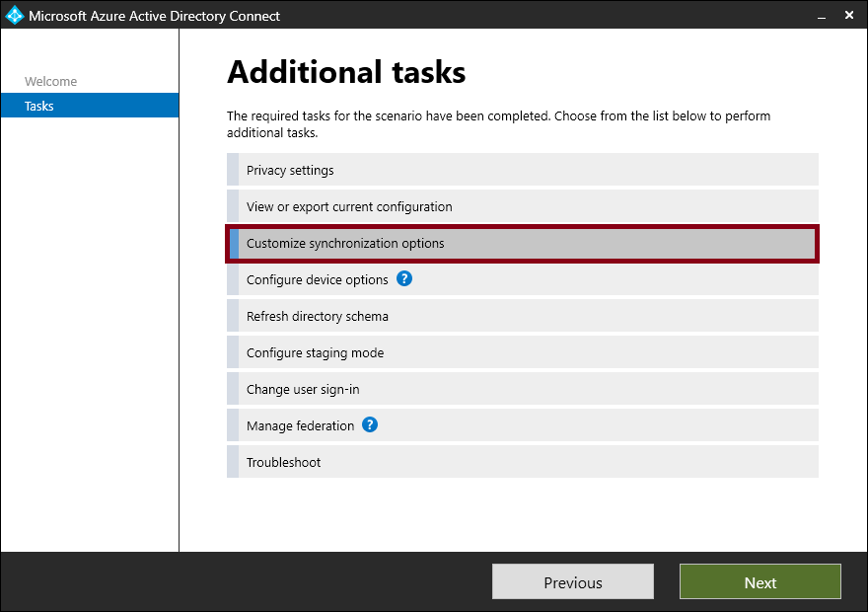Go back with the Previous button
Image resolution: width=868 pixels, height=612 pixels.
tap(573, 581)
